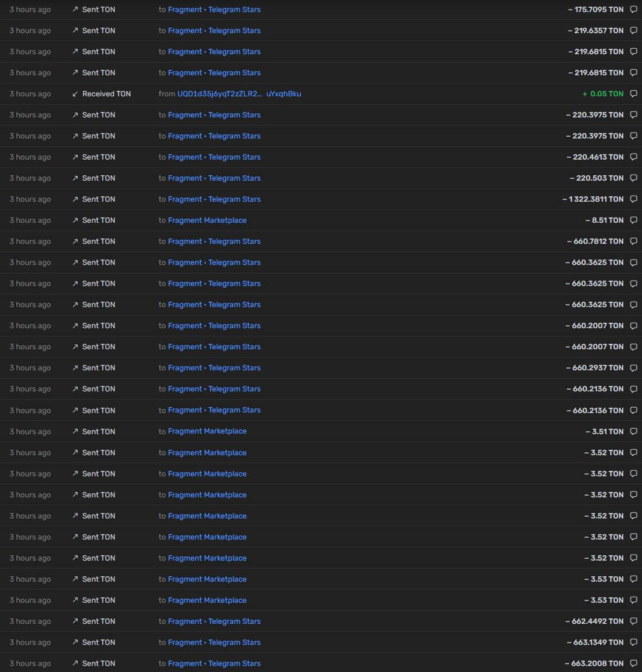Click Sent TON label on 663.1349 TON row
The width and height of the screenshot is (642, 672).
pyautogui.click(x=99, y=642)
